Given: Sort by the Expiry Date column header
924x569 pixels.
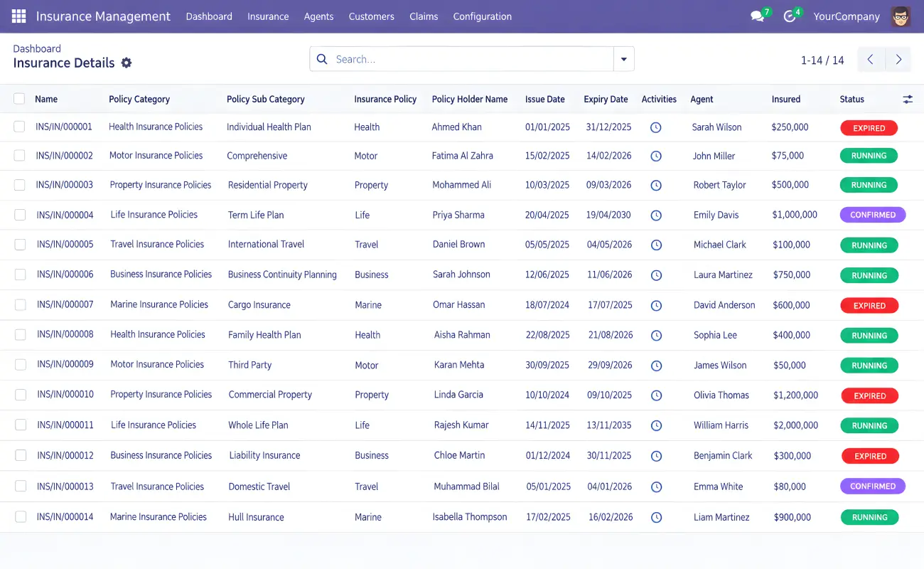Looking at the screenshot, I should point(606,100).
